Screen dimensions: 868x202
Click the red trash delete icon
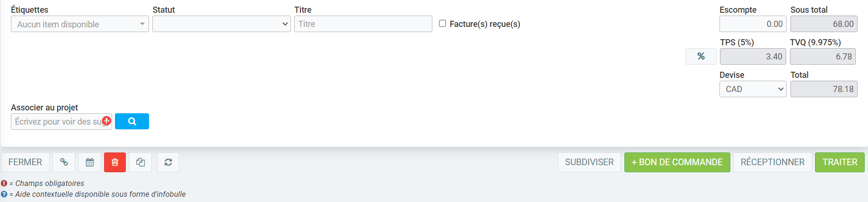click(115, 162)
